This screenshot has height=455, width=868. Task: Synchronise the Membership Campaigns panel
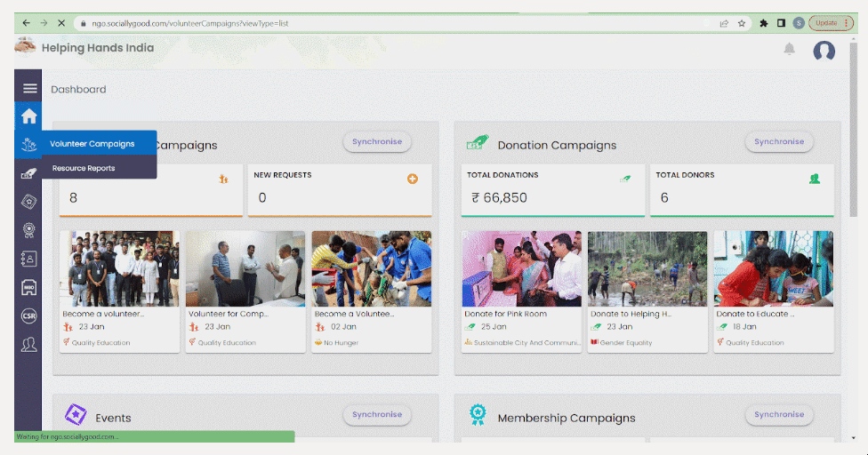[x=779, y=415]
